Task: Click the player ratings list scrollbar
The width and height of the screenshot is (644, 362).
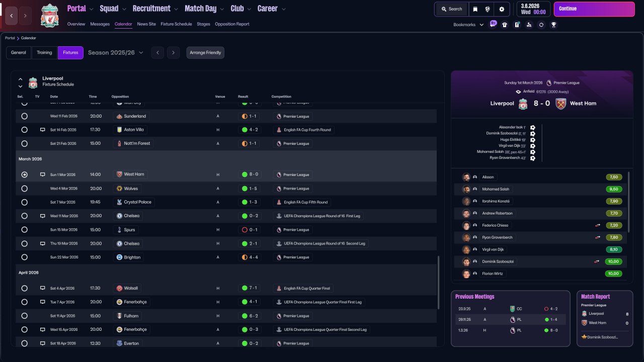Action: coord(629,202)
